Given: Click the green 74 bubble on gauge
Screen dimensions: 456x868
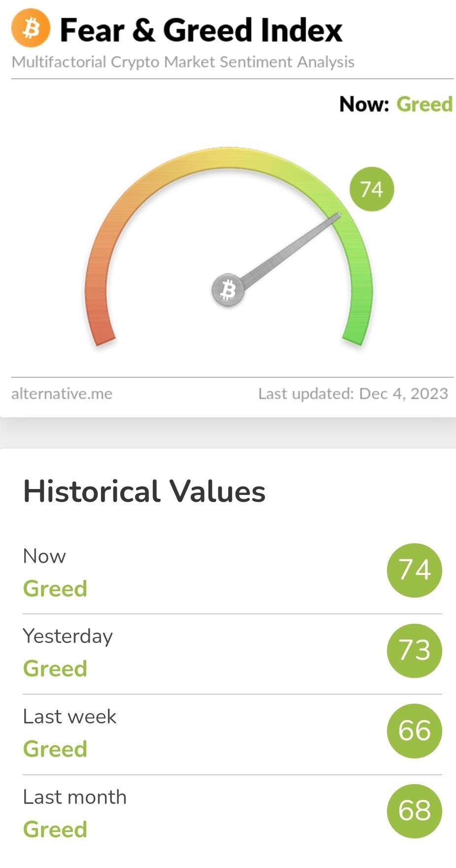Looking at the screenshot, I should coord(372,189).
